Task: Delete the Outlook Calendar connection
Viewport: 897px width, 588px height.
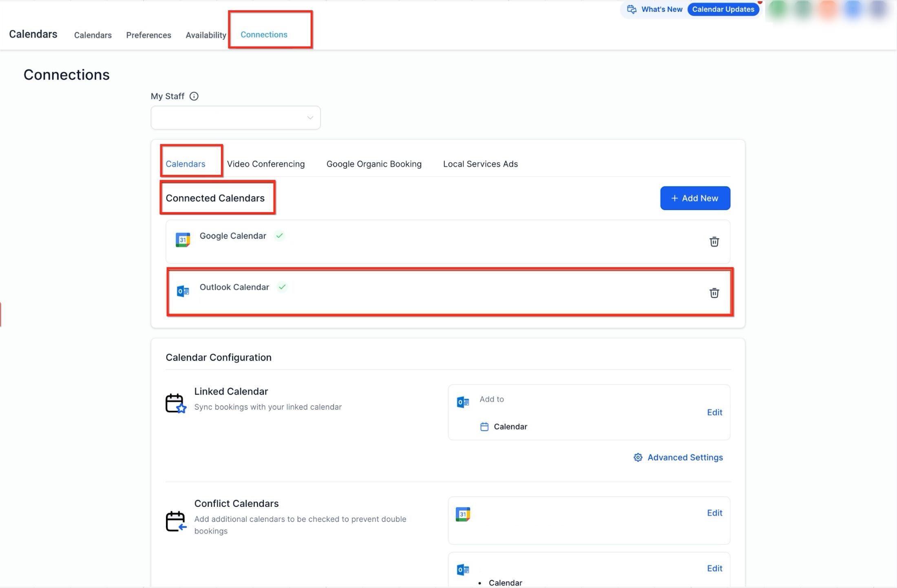Action: pos(714,293)
